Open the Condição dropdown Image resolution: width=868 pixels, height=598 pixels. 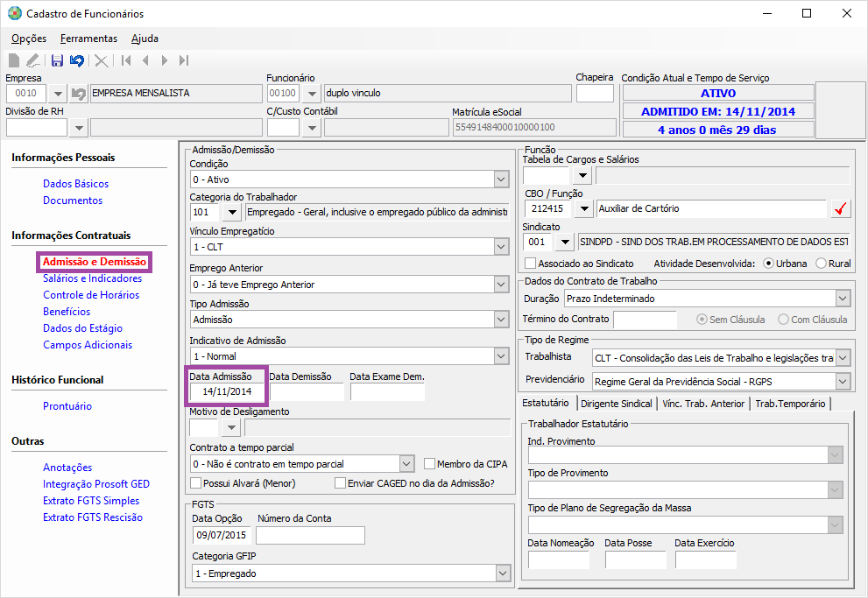click(501, 179)
